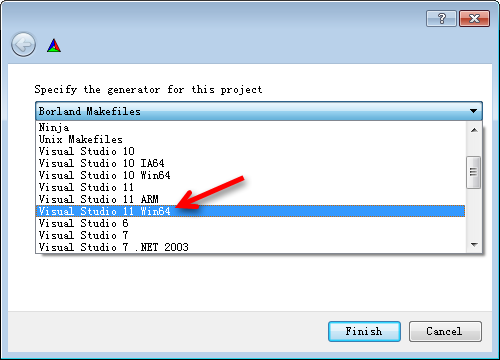The height and width of the screenshot is (360, 500).
Task: Choose Unix Makefiles generator
Action: 250,139
